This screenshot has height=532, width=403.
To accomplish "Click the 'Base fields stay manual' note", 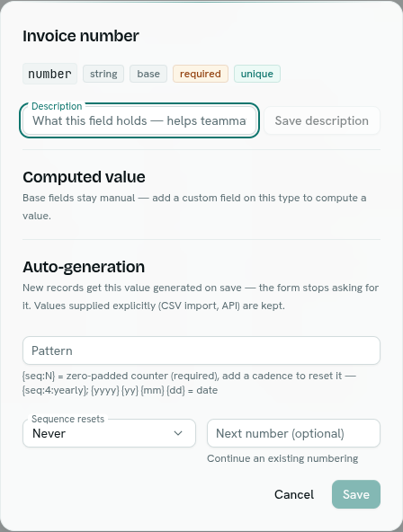I will tap(194, 207).
